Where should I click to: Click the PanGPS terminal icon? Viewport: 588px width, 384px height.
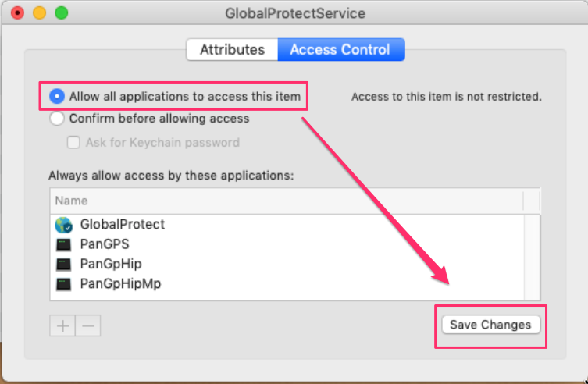click(64, 244)
